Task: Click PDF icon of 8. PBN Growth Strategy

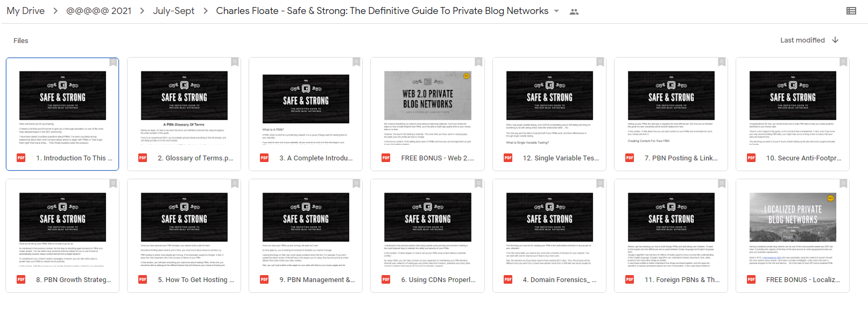Action: pyautogui.click(x=21, y=279)
